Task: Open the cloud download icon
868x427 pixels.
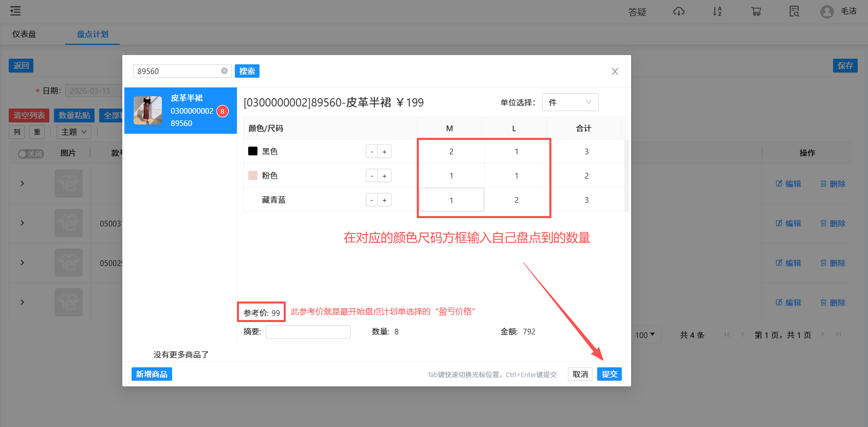Action: click(679, 11)
